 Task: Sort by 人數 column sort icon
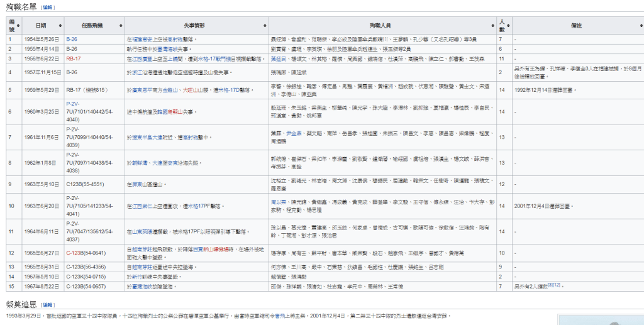tap(508, 25)
